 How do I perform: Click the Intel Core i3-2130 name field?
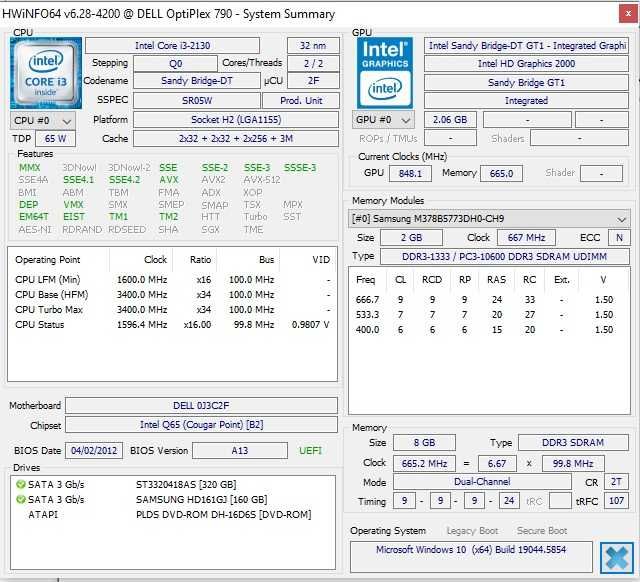pos(172,45)
